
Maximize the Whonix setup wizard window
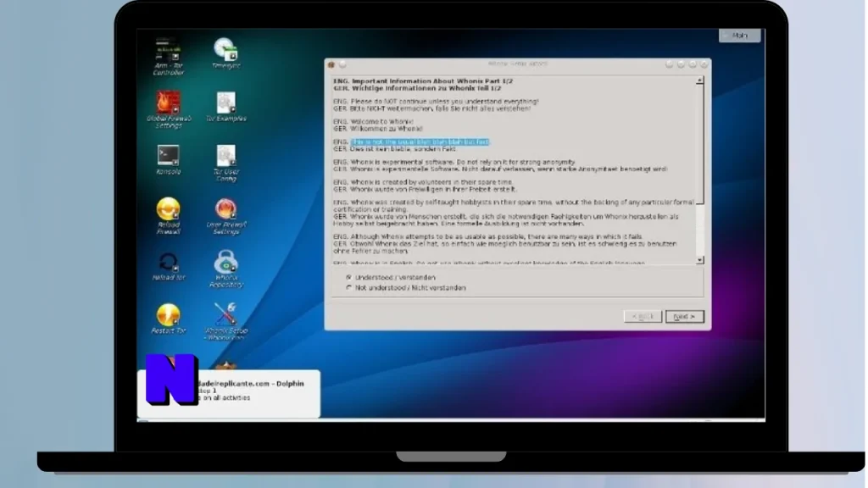(x=693, y=64)
